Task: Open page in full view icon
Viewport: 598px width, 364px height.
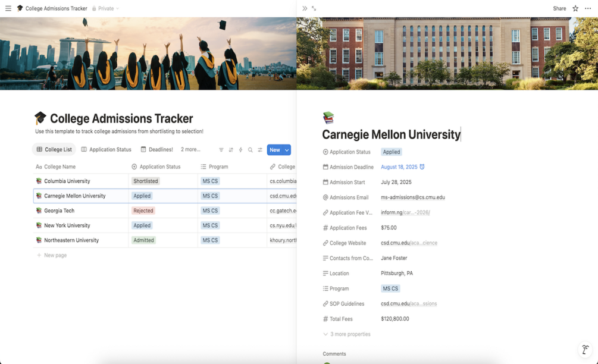Action: pos(314,8)
